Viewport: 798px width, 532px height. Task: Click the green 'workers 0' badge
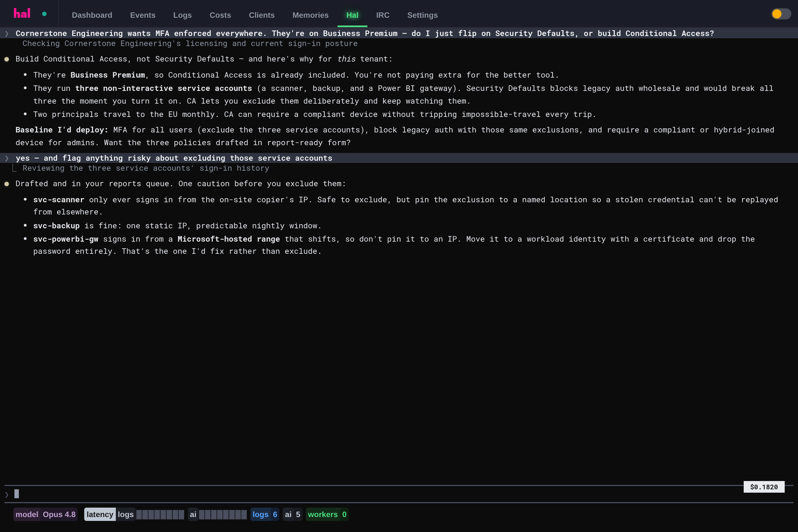click(x=327, y=514)
